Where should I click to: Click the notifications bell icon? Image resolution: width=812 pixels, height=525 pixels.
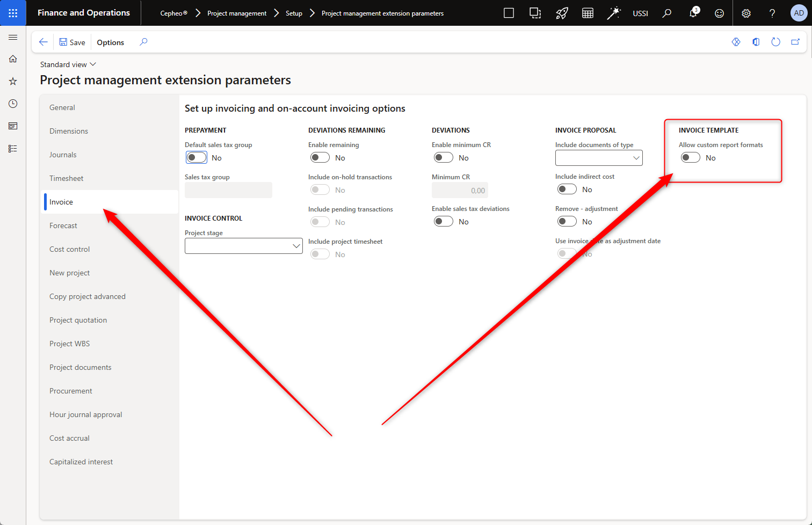click(x=693, y=13)
